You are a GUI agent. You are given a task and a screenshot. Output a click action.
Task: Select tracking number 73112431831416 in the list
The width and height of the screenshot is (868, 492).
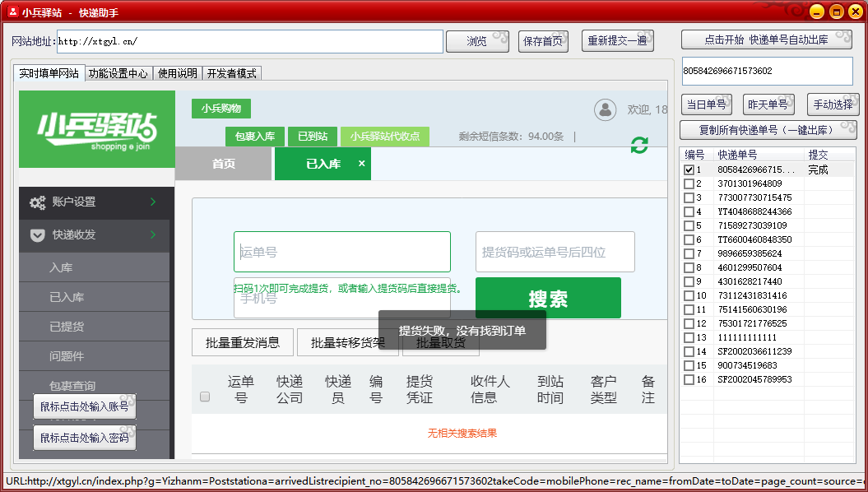point(752,295)
